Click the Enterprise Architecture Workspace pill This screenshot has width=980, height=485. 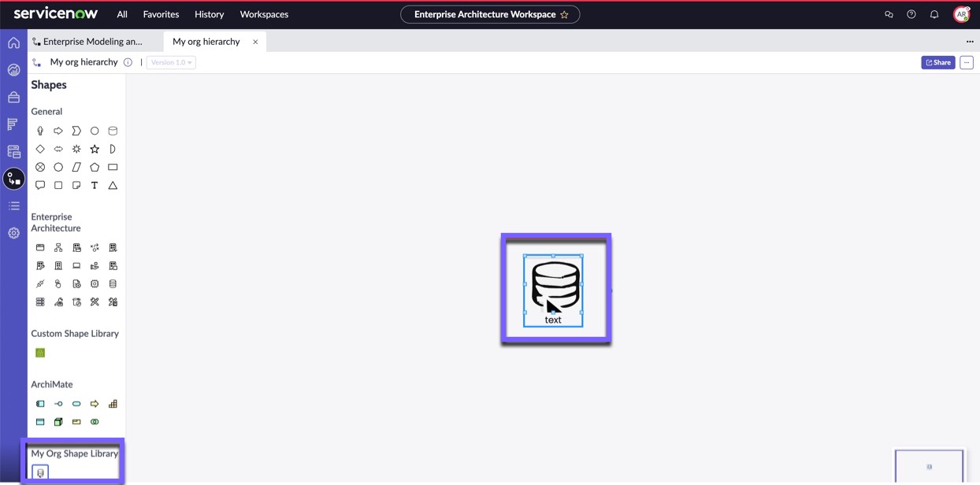pyautogui.click(x=490, y=14)
